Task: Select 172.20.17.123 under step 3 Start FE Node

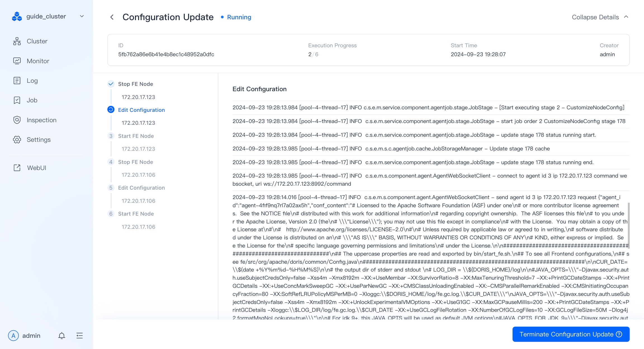Action: [x=138, y=149]
